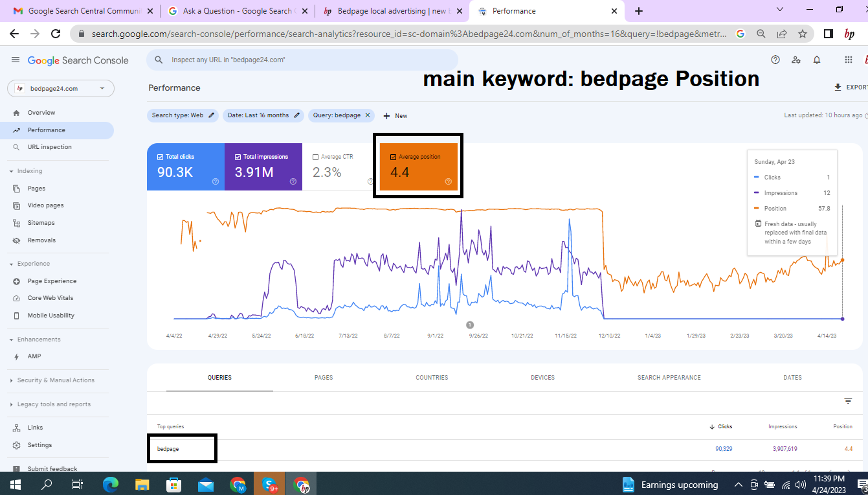868x495 pixels.
Task: Expand Legacy tools and reports section
Action: tap(50, 404)
